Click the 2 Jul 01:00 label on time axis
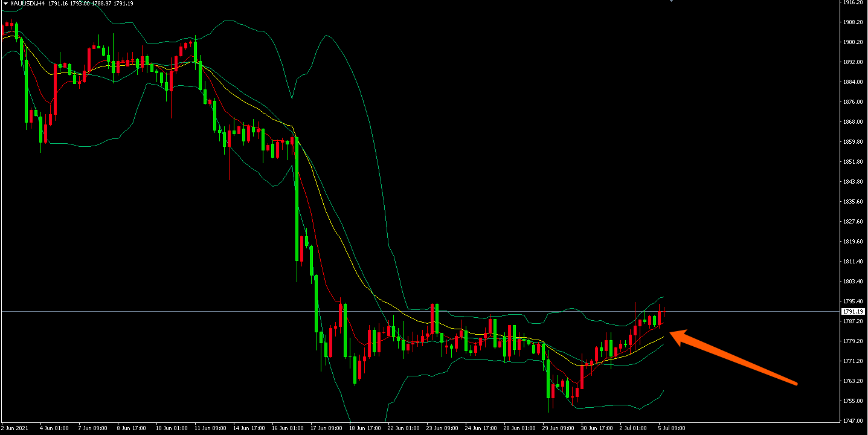The image size is (868, 435). tap(634, 428)
